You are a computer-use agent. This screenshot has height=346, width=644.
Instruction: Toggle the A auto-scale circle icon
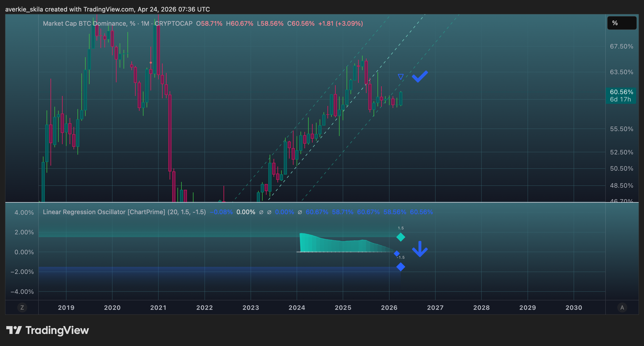tap(622, 307)
